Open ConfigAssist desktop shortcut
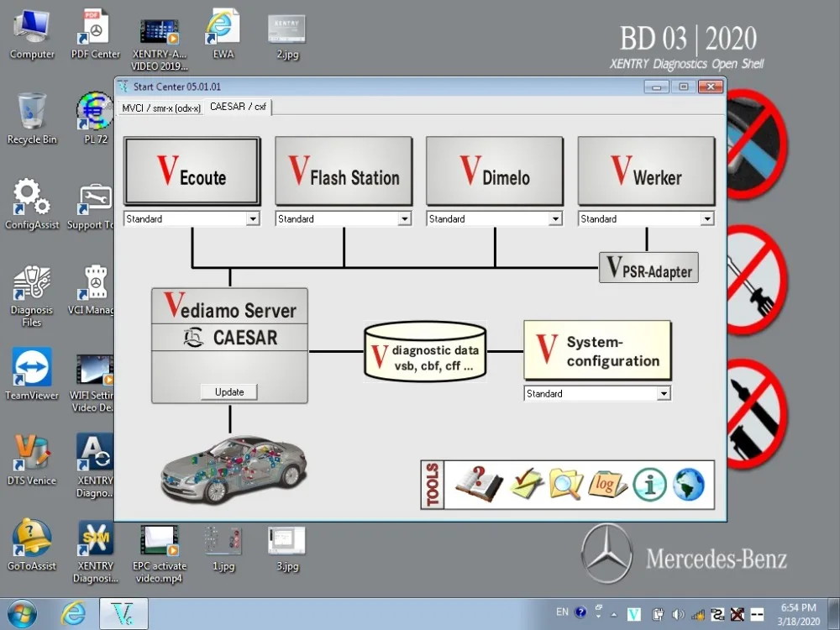840x630 pixels. tap(32, 205)
